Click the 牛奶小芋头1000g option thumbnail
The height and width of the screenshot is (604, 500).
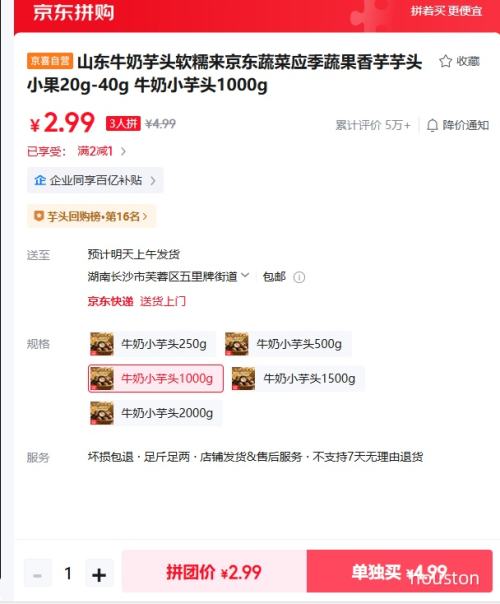pos(102,379)
